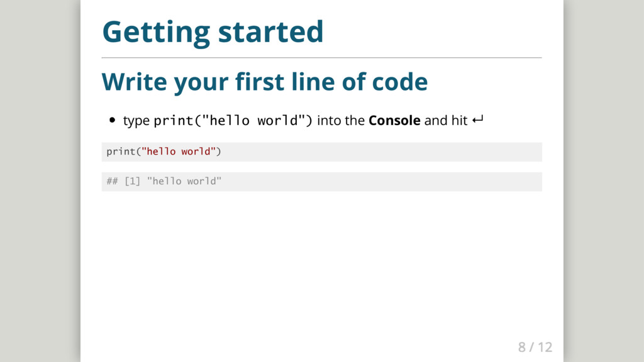Click the slide number "8 / 12"
Viewport: 644px width, 362px height.
(535, 346)
